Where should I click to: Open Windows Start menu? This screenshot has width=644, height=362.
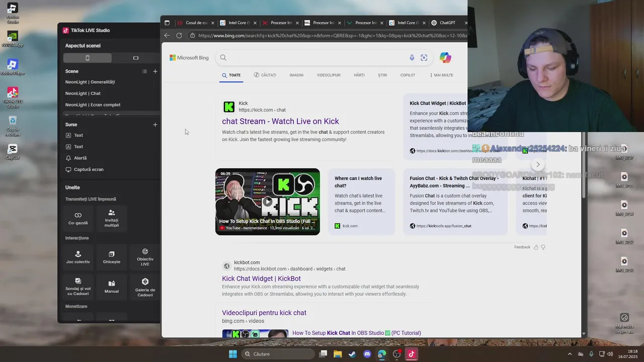[233, 354]
